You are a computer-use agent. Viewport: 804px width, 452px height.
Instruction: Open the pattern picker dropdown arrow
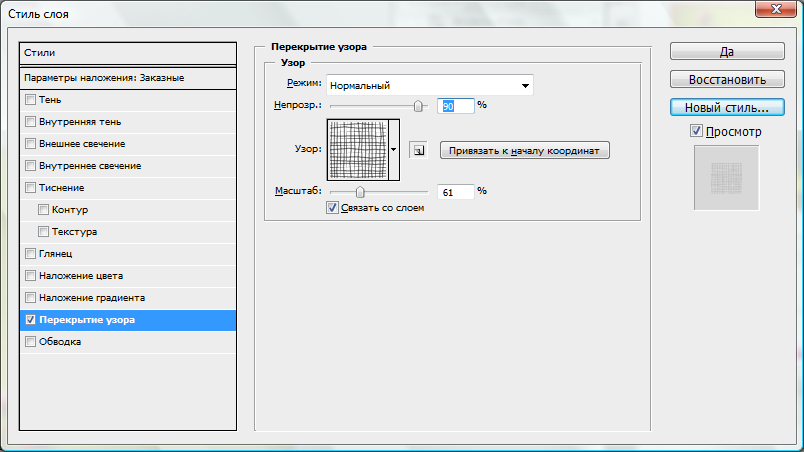pyautogui.click(x=394, y=150)
